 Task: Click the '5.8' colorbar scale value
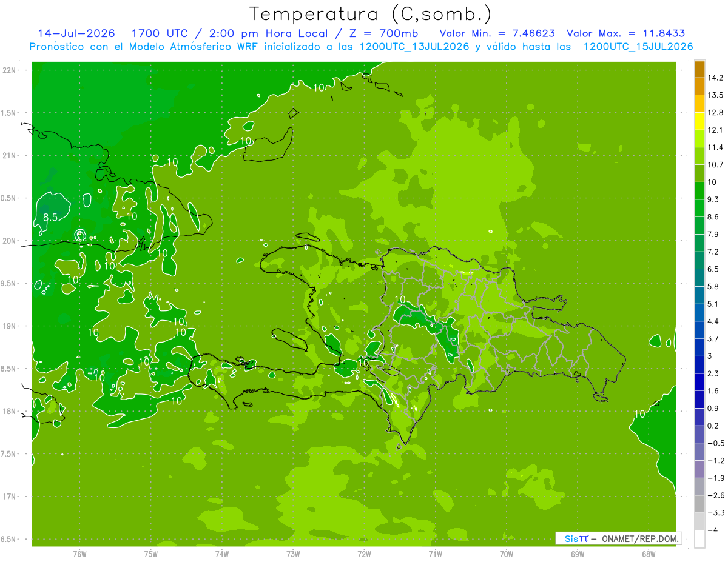point(713,286)
